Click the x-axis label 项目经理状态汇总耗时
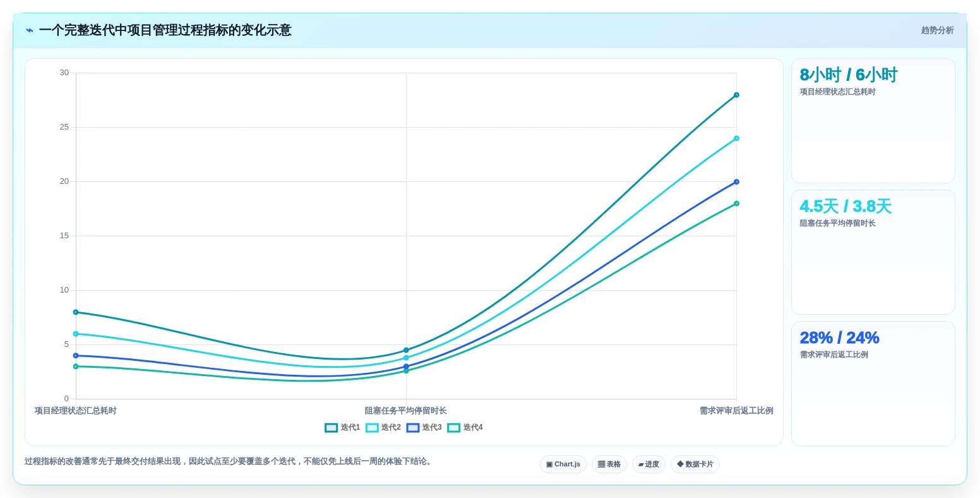 click(x=76, y=411)
